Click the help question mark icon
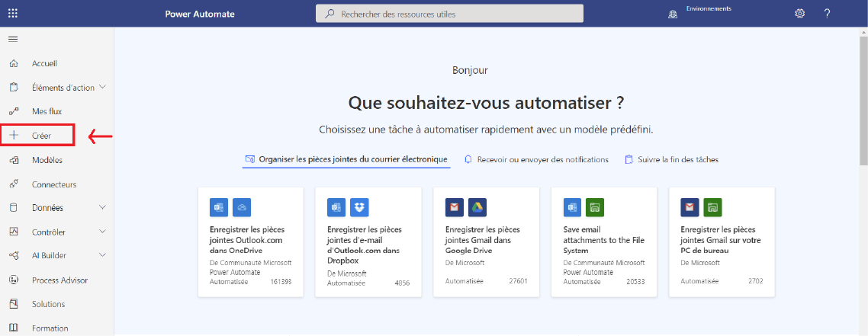 [827, 14]
